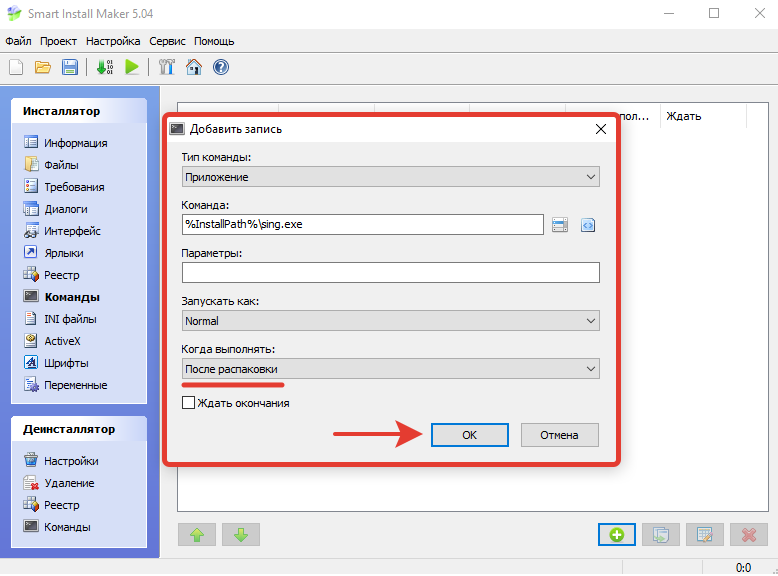The height and width of the screenshot is (576, 778).
Task: Click the red X delete record button
Action: [x=749, y=535]
